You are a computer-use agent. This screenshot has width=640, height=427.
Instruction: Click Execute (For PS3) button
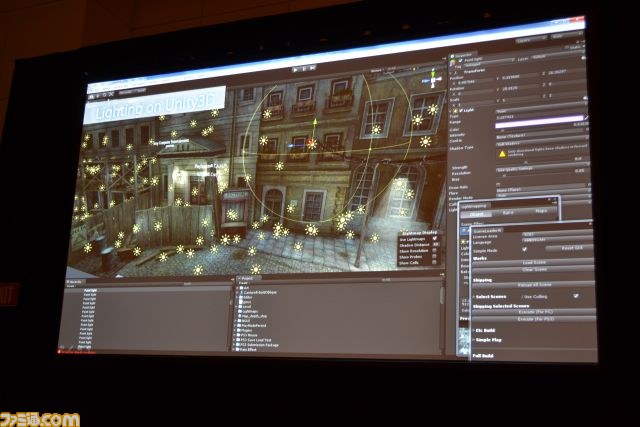[533, 319]
